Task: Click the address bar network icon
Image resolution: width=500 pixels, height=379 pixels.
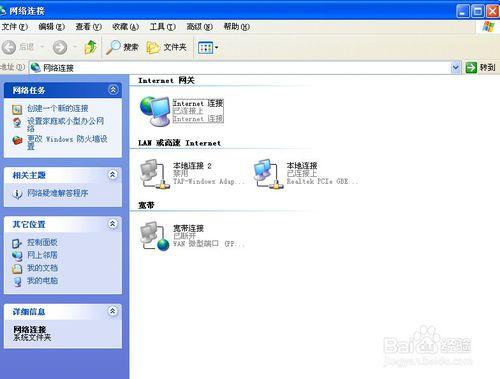Action: (x=35, y=68)
